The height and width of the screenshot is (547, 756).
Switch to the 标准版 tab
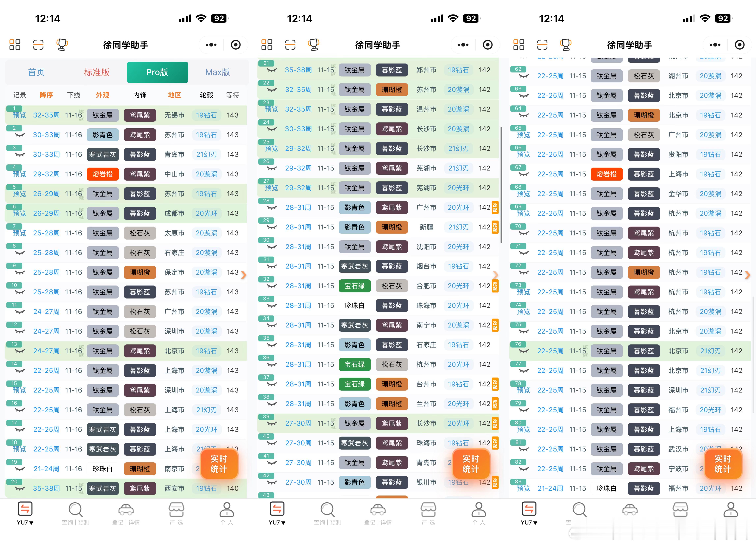97,72
